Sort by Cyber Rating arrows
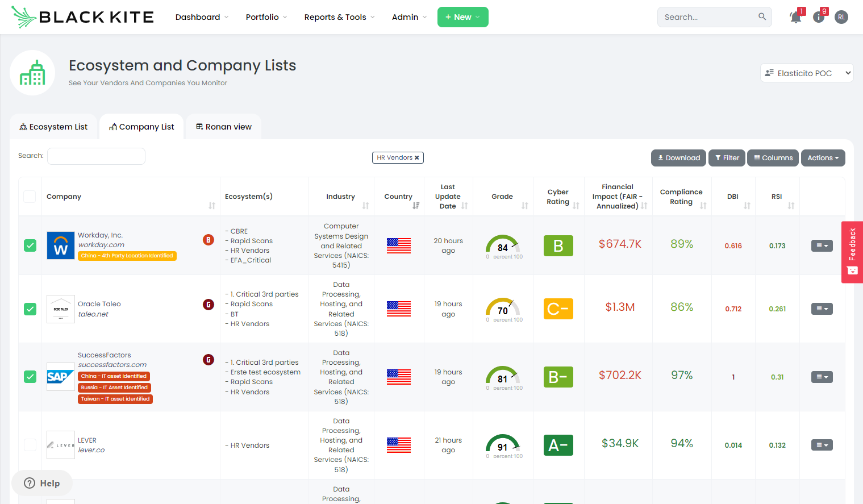This screenshot has width=863, height=504. 576,206
